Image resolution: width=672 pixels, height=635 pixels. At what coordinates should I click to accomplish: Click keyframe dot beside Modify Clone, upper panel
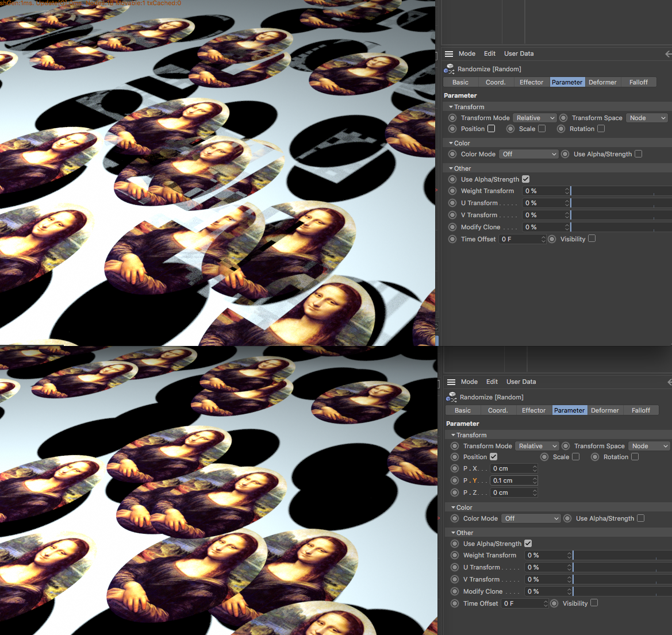pos(452,227)
